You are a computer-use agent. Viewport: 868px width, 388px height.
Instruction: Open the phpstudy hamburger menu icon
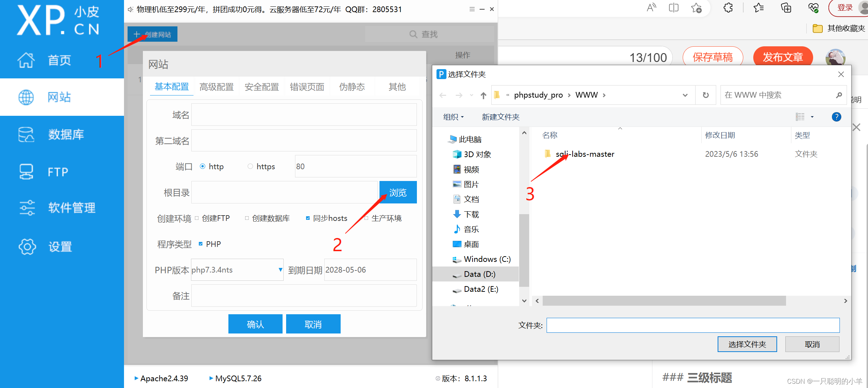[472, 9]
